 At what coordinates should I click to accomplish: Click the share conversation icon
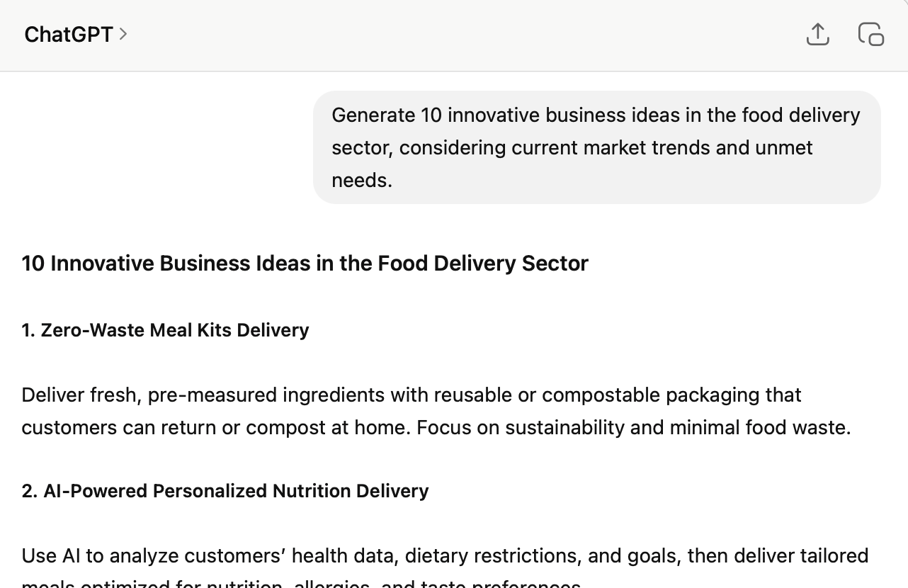pos(817,34)
